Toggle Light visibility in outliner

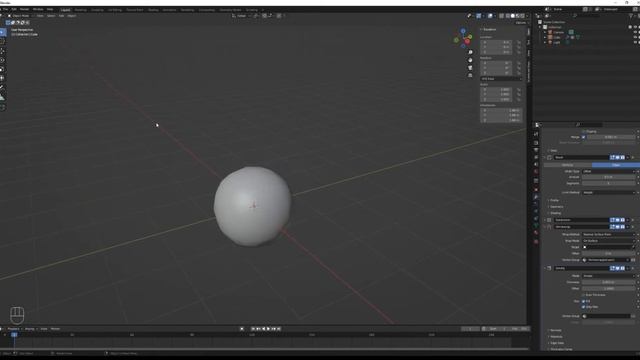[635, 42]
